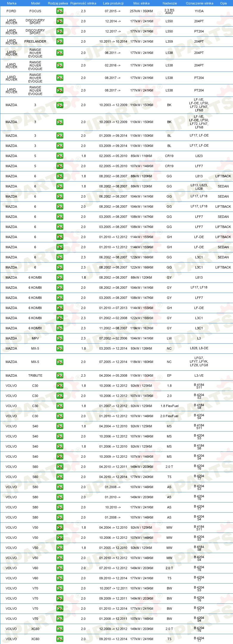Click the Model column header
The height and width of the screenshot is (644, 233).
pyautogui.click(x=35, y=3)
